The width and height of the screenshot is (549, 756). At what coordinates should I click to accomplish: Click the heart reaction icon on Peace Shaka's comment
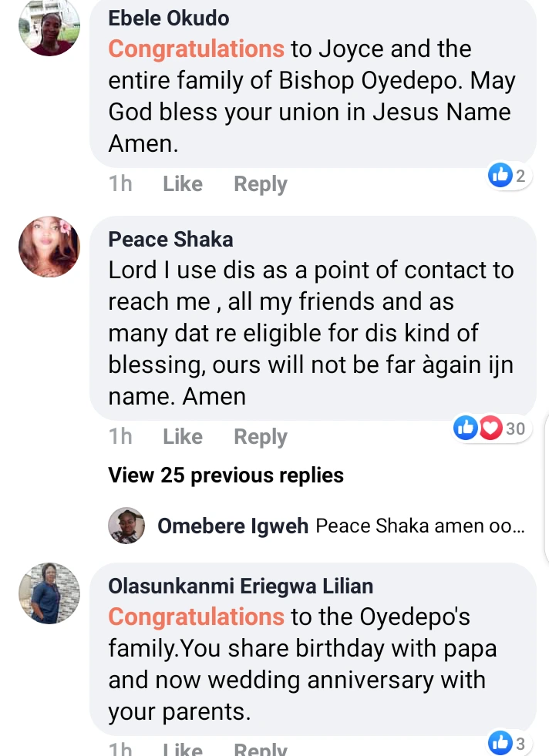pyautogui.click(x=490, y=428)
